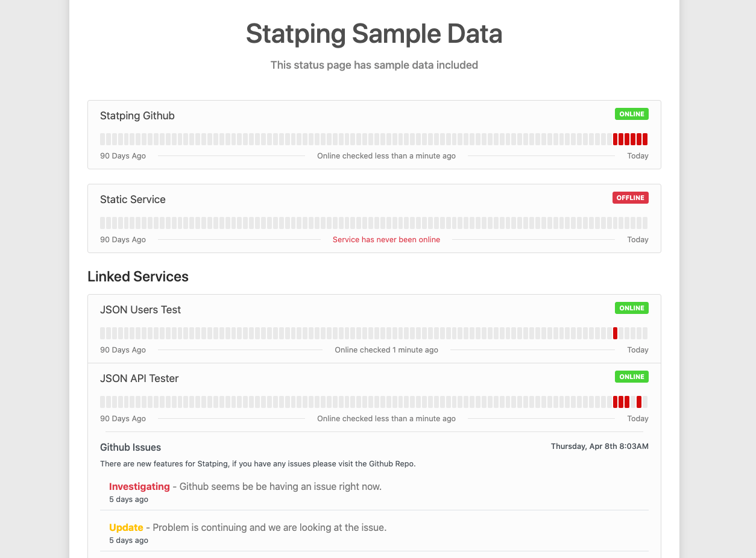
Task: Toggle the Static Service card details
Action: [133, 199]
